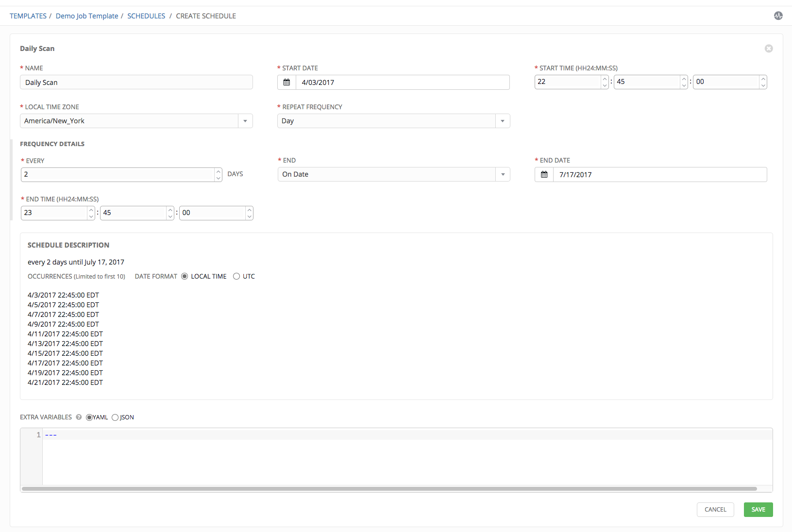Edit the End Date field

coord(660,175)
